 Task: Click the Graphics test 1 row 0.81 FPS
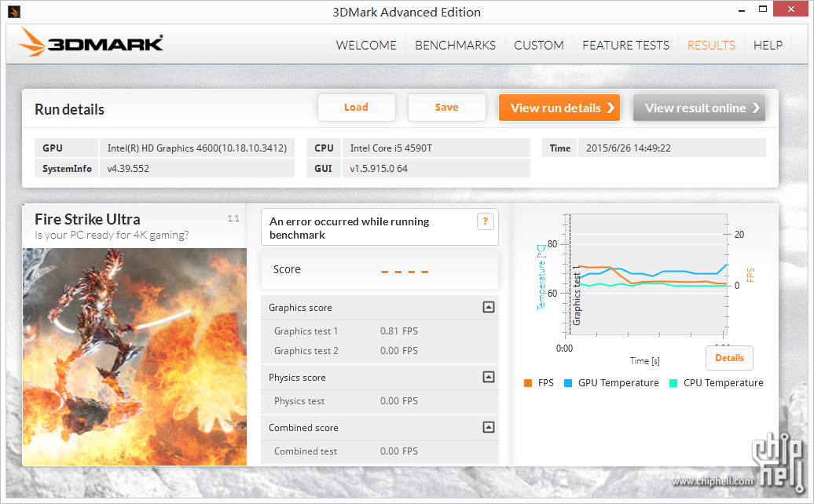(x=379, y=331)
